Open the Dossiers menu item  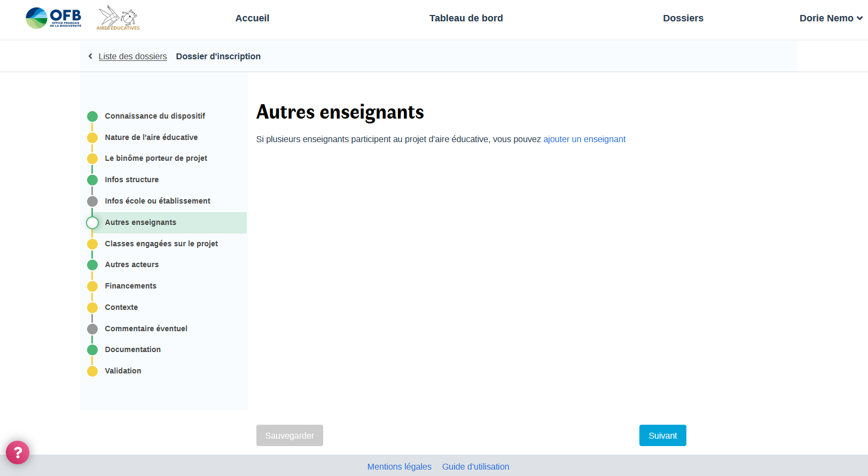click(x=683, y=18)
